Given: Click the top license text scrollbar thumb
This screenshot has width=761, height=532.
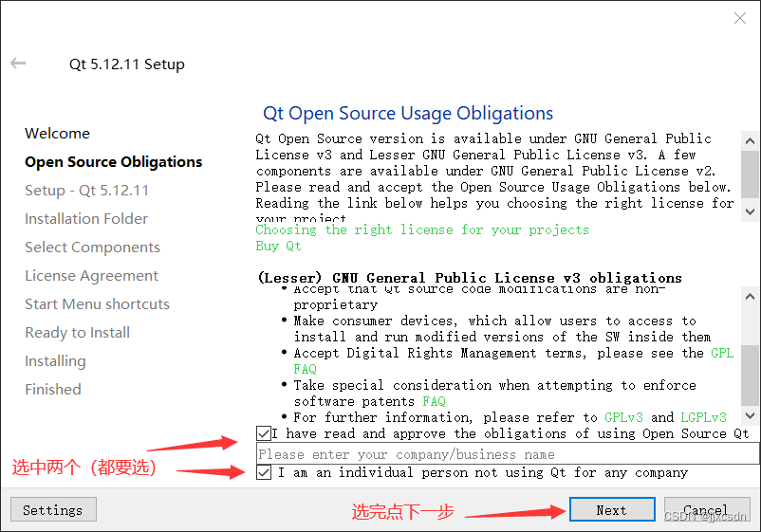Looking at the screenshot, I should tap(750, 174).
